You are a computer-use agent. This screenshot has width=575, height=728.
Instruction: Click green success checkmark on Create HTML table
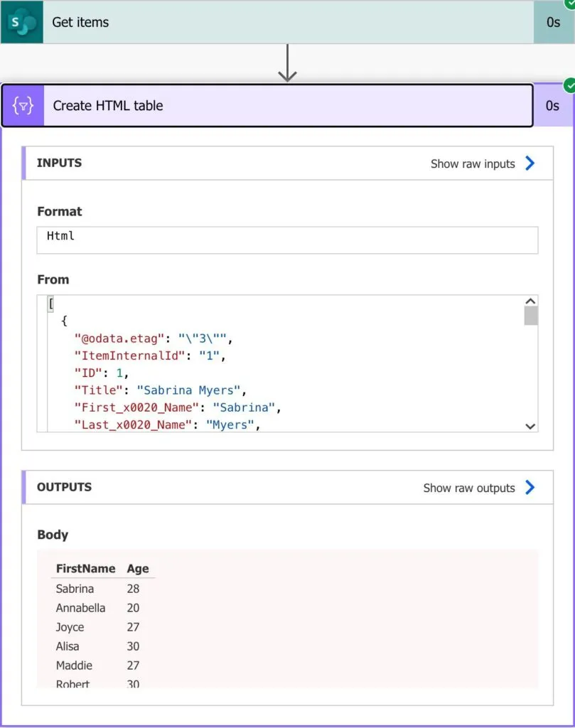coord(569,86)
